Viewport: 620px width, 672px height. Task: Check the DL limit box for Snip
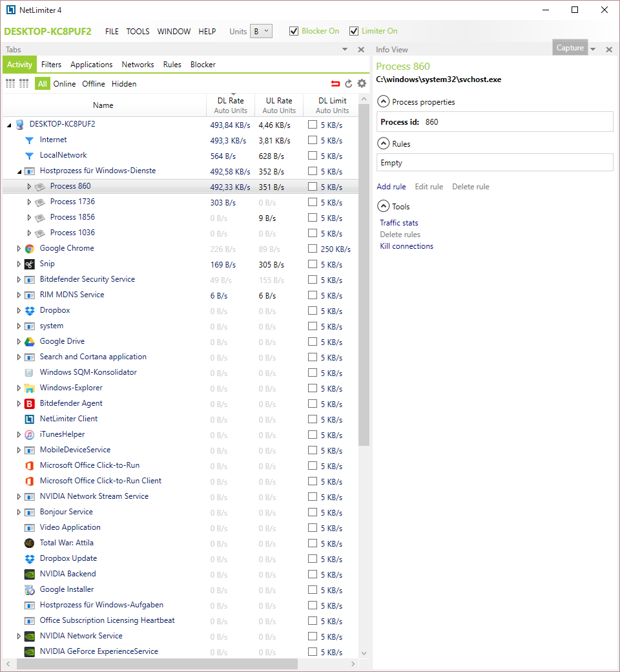(313, 264)
